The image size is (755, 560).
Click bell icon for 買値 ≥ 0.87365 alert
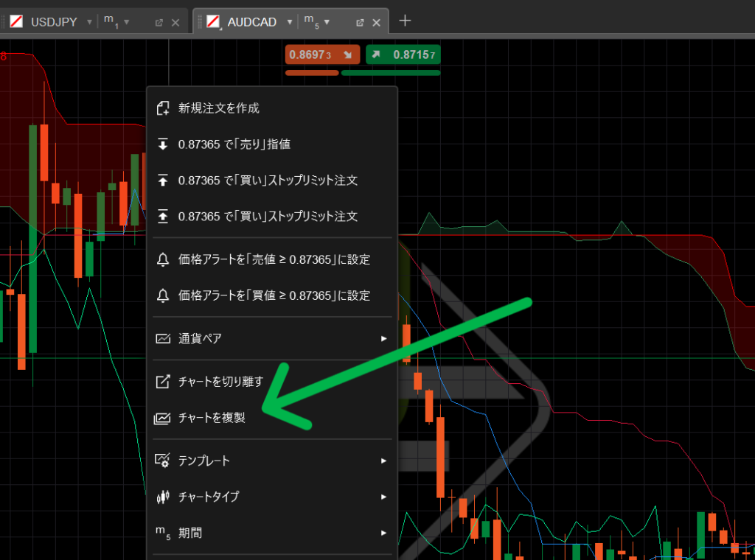163,295
